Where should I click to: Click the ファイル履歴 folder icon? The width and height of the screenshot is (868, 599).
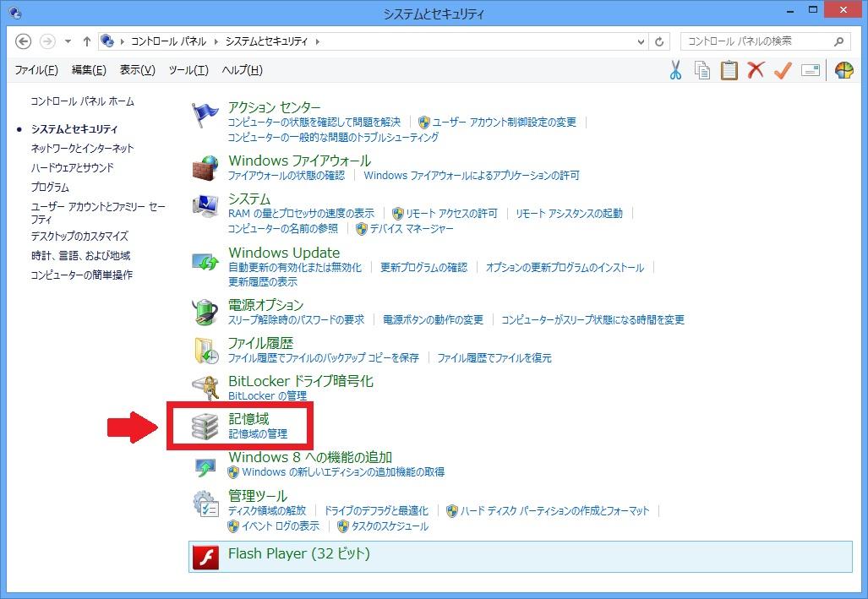tap(206, 351)
